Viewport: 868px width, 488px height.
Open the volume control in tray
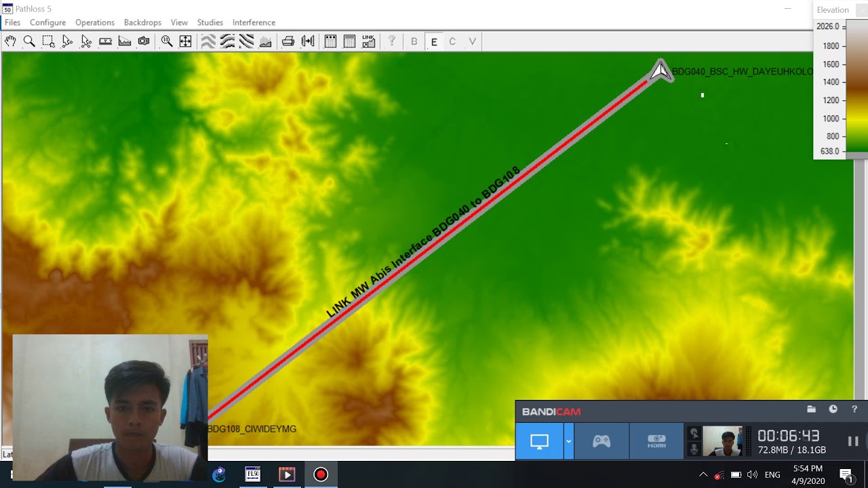coord(752,474)
